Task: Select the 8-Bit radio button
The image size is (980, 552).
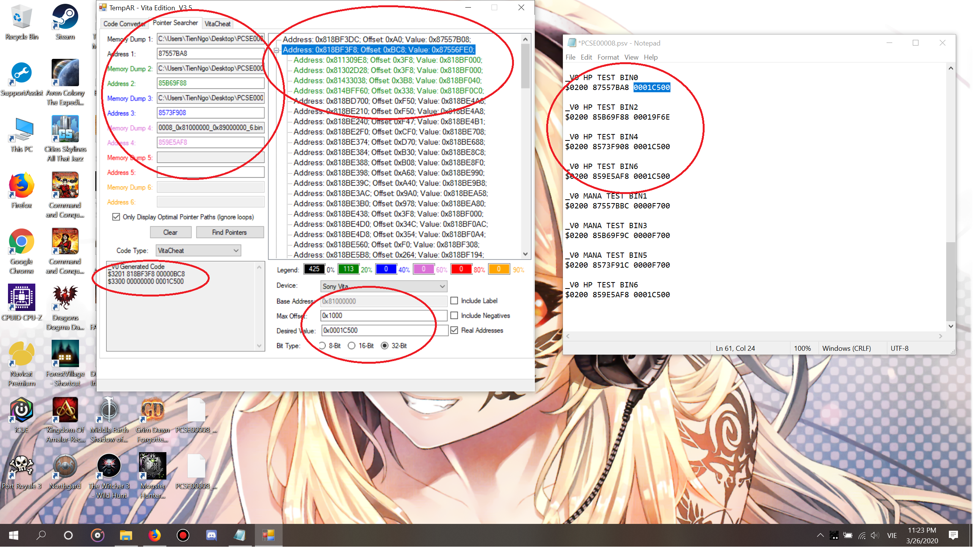Action: coord(322,346)
